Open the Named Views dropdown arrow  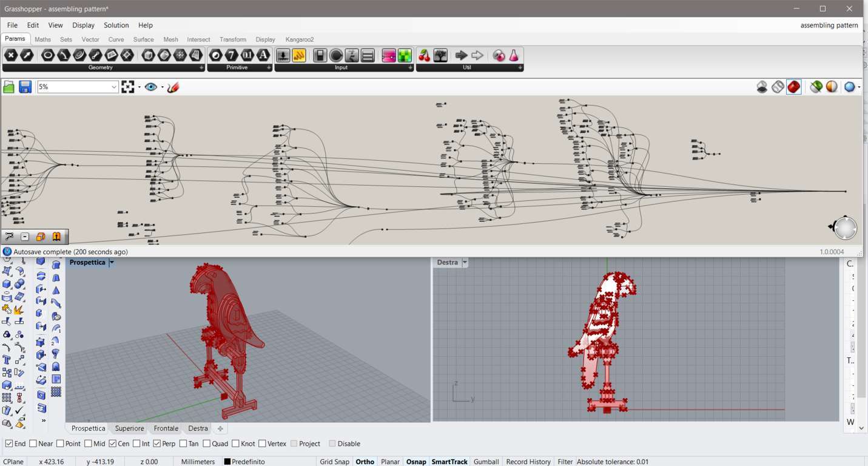click(x=162, y=87)
